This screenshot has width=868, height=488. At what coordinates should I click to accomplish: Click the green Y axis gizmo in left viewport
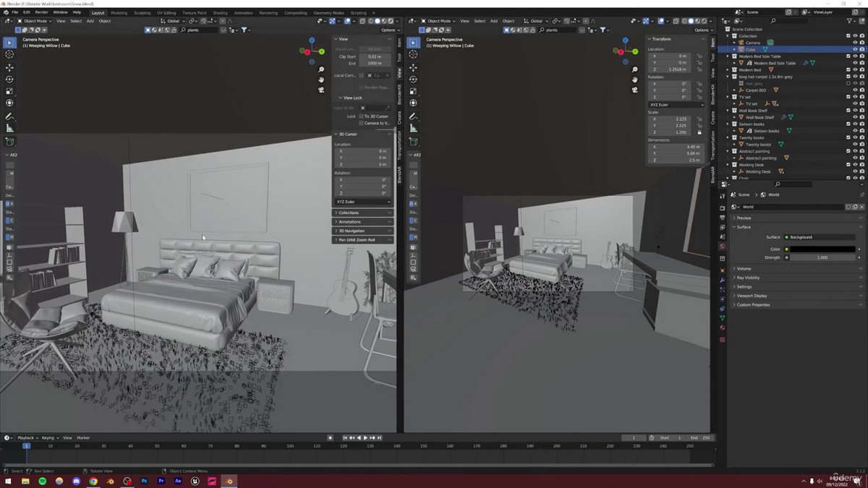click(321, 53)
